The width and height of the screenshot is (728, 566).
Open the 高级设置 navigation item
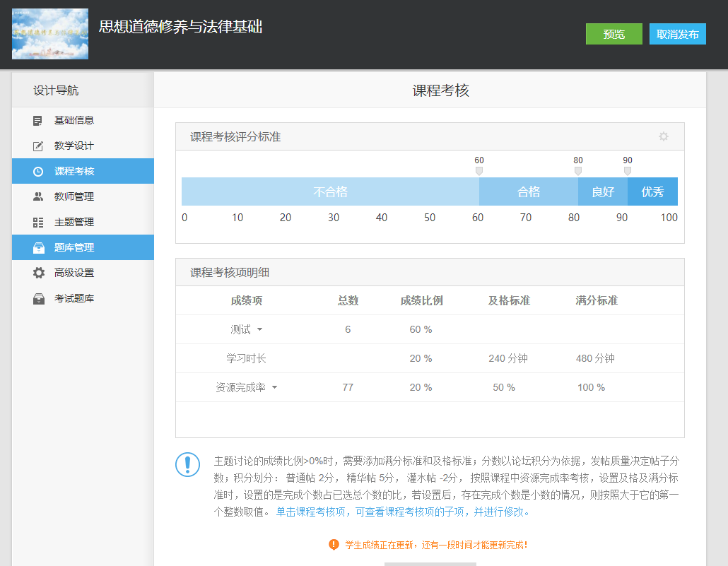pos(74,273)
